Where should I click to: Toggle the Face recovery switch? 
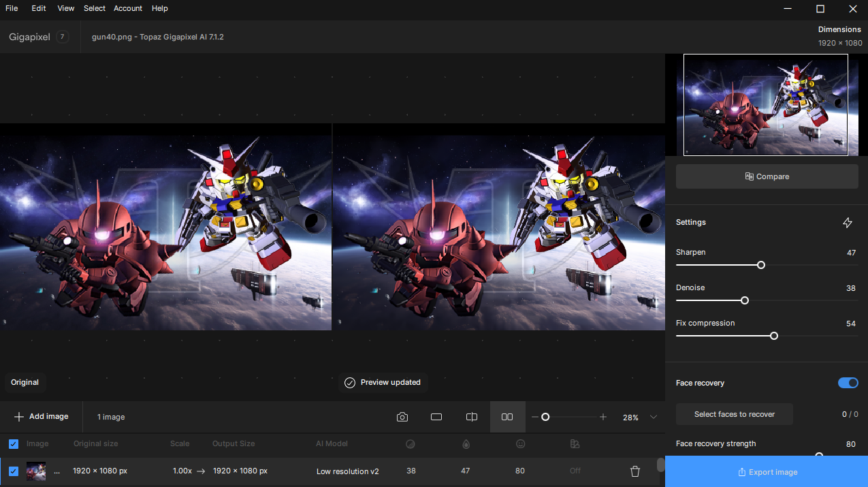[x=848, y=383]
